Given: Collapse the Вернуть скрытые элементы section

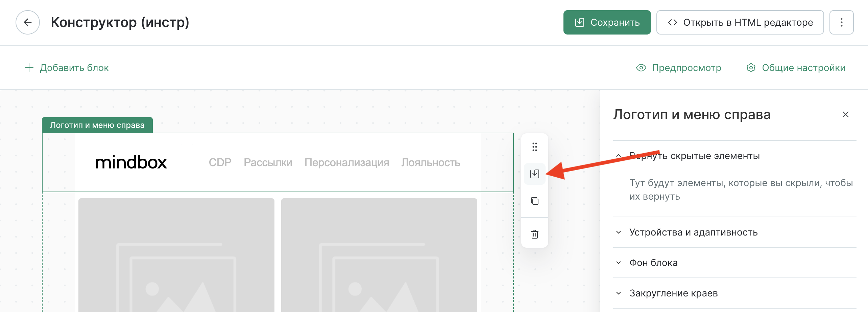Looking at the screenshot, I should (x=735, y=156).
